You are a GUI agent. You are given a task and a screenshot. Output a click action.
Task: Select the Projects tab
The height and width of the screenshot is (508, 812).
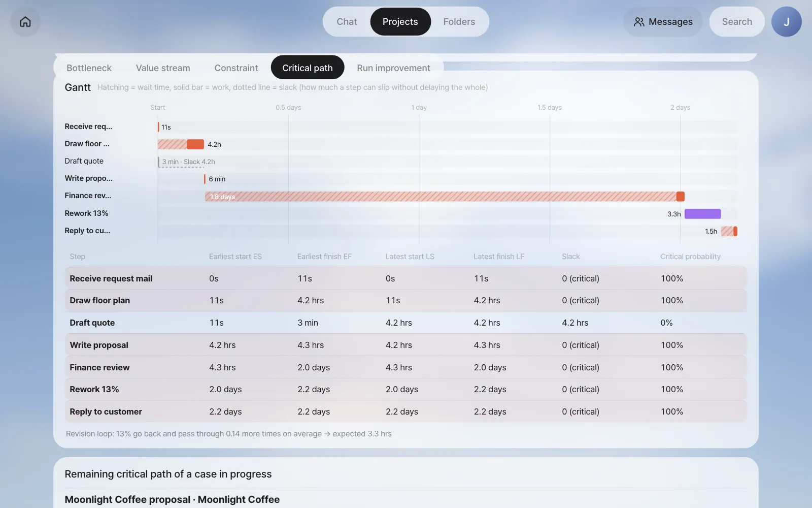[400, 22]
